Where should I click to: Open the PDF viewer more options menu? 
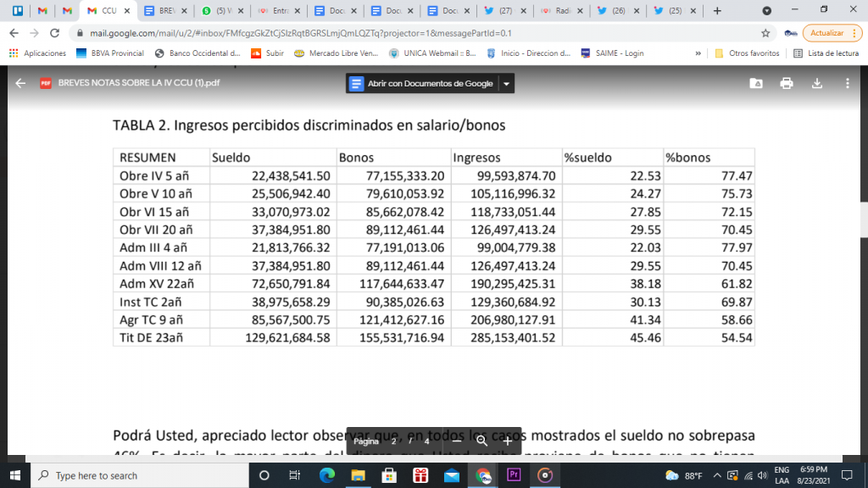pyautogui.click(x=847, y=83)
